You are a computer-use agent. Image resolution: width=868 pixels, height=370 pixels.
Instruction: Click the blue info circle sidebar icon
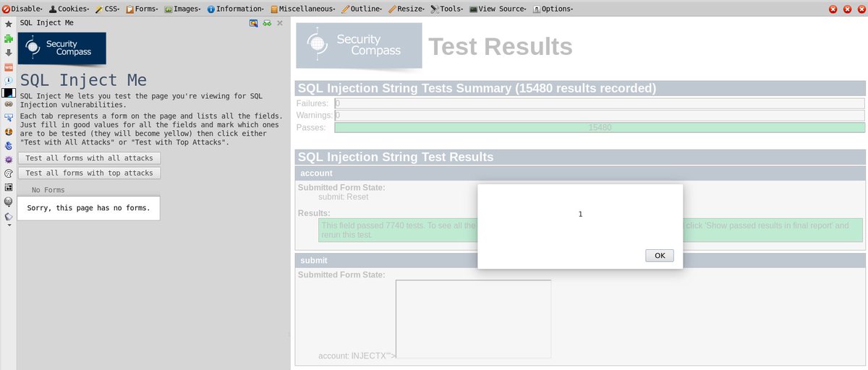pyautogui.click(x=9, y=80)
